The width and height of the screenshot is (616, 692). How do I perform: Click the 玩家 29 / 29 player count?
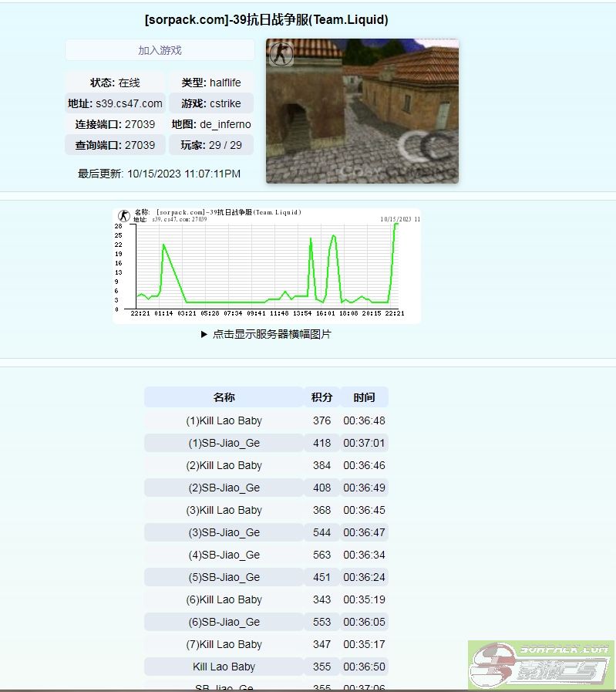click(211, 145)
